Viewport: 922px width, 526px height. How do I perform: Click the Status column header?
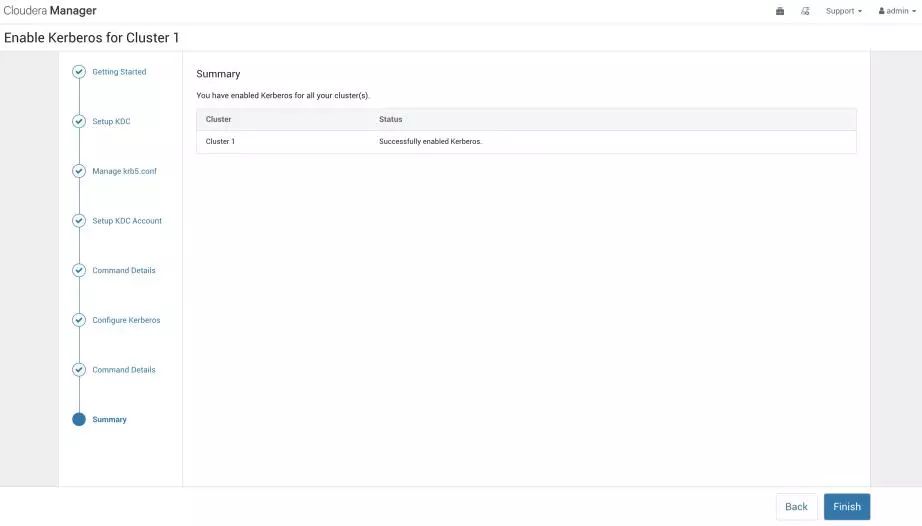[390, 119]
